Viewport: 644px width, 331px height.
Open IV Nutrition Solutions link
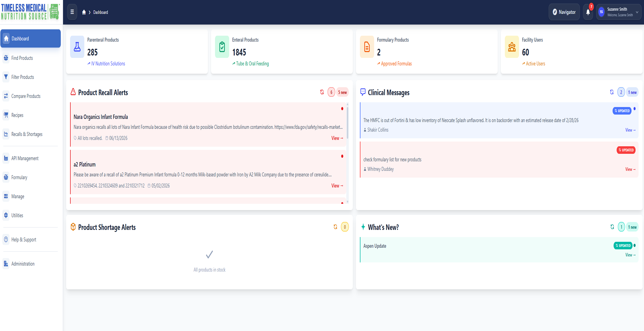pos(106,63)
